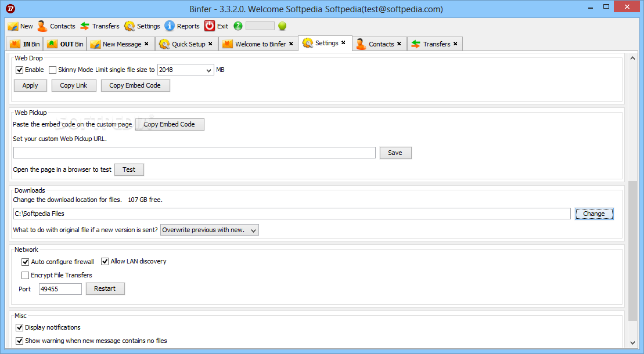The height and width of the screenshot is (354, 644).
Task: Save the custom Web Pickup URL
Action: (x=395, y=153)
